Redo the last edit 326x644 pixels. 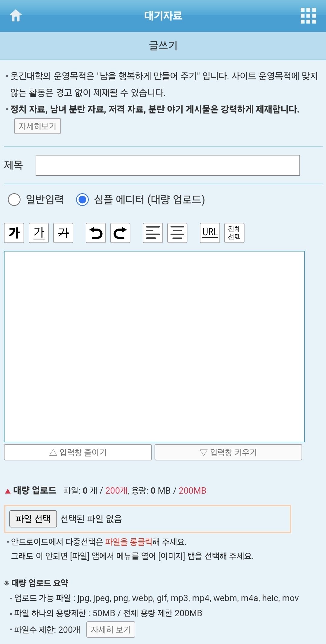coord(120,233)
